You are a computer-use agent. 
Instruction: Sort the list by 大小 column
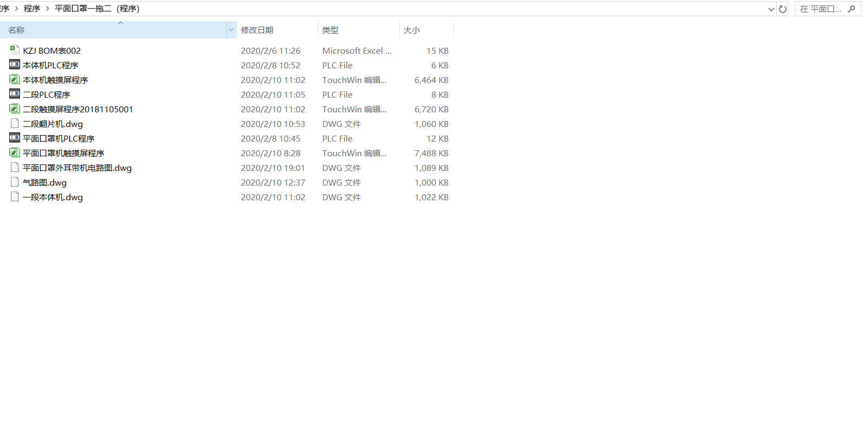tap(412, 30)
